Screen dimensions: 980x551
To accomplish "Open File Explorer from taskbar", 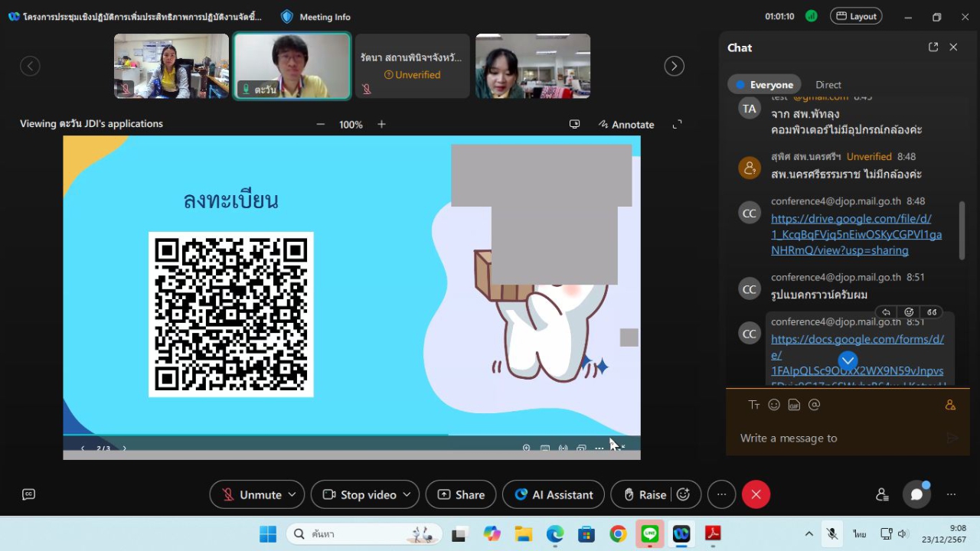I will click(x=523, y=534).
